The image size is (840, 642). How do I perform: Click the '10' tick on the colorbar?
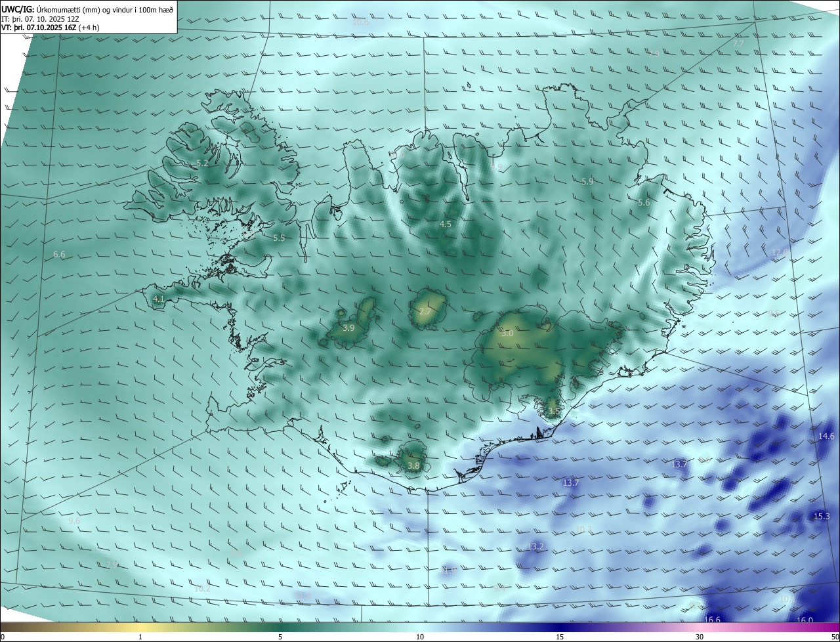(x=420, y=637)
